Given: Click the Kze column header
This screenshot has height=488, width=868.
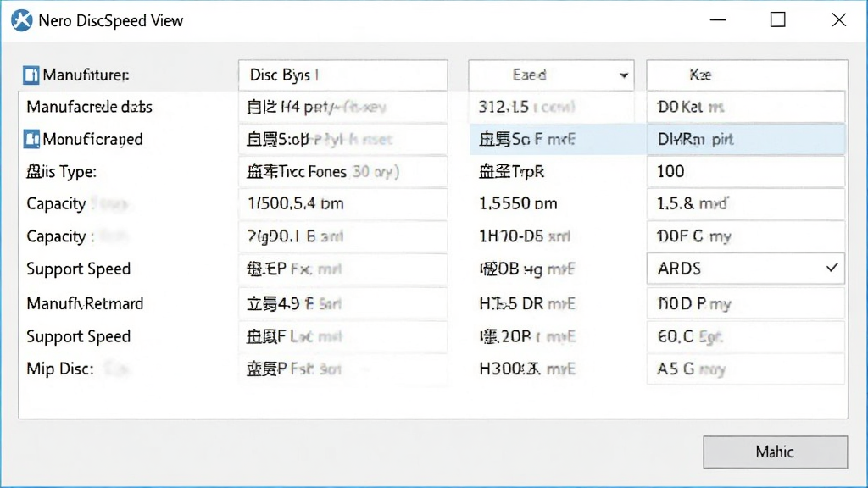Looking at the screenshot, I should coord(747,75).
